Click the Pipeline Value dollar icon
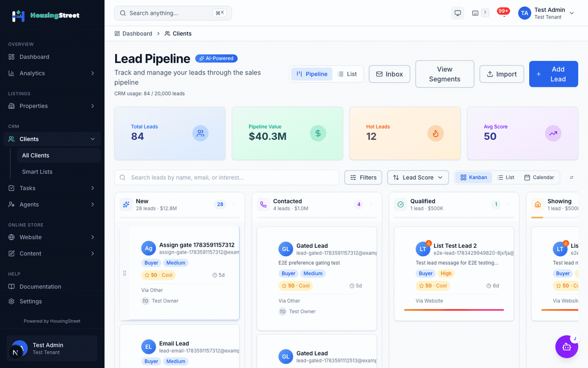 pos(318,133)
